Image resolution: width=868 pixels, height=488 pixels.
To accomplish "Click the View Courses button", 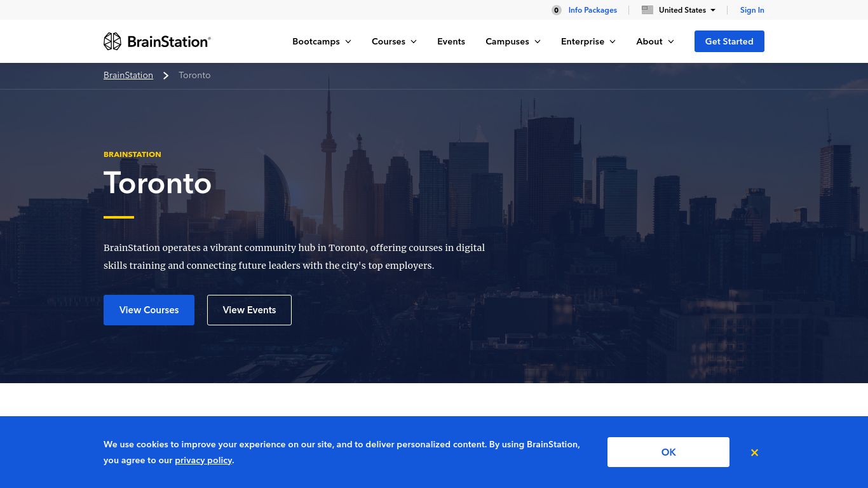I will (149, 310).
